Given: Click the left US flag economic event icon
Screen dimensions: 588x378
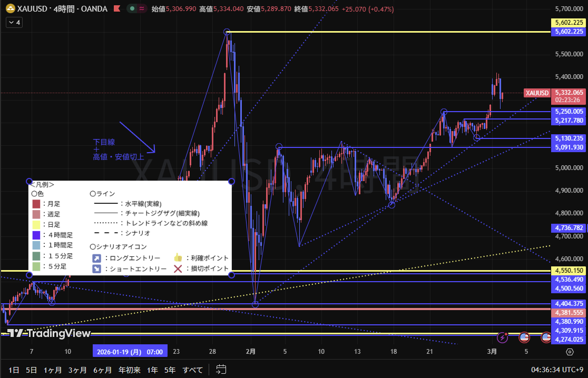Looking at the screenshot, I should 524,336.
